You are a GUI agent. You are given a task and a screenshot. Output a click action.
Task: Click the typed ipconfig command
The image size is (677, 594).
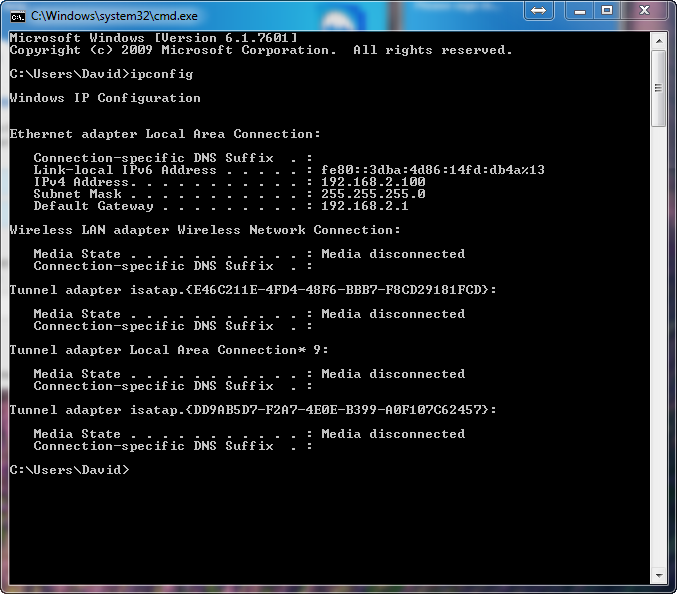point(161,74)
